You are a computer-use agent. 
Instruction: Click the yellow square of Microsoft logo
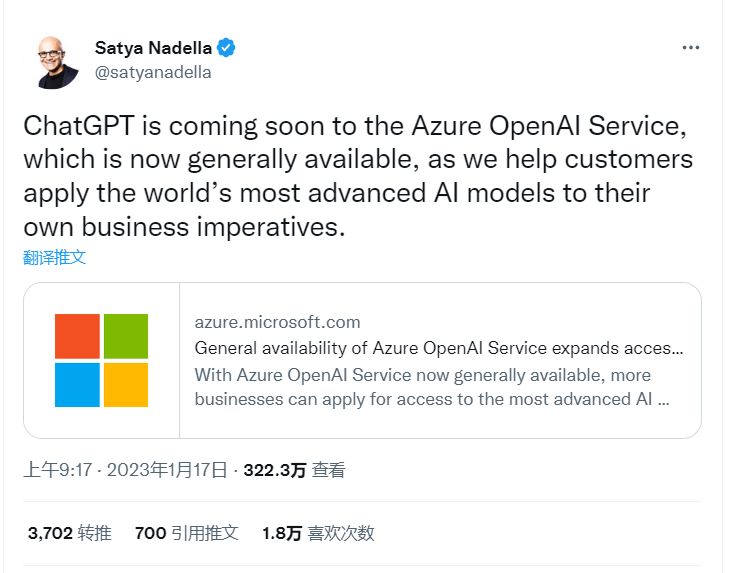[x=125, y=385]
